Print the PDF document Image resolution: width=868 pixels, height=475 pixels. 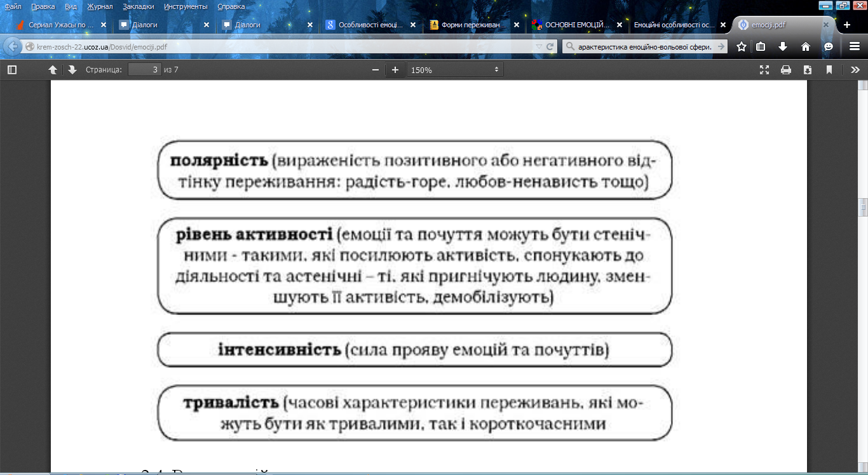tap(786, 70)
